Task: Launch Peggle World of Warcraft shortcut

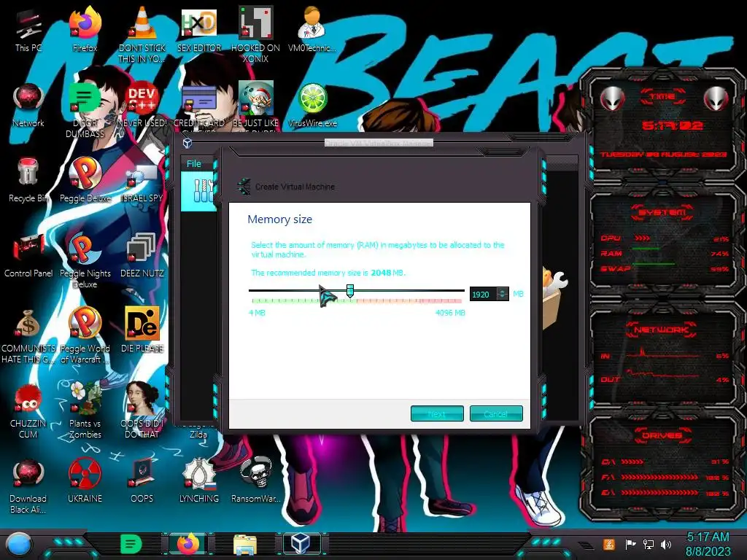Action: [85, 335]
